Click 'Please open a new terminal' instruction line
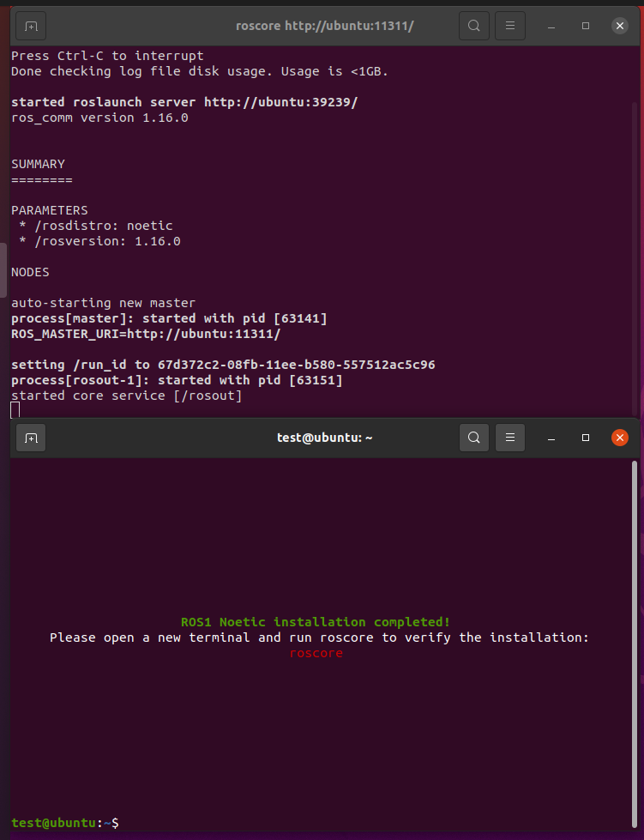 coord(319,638)
